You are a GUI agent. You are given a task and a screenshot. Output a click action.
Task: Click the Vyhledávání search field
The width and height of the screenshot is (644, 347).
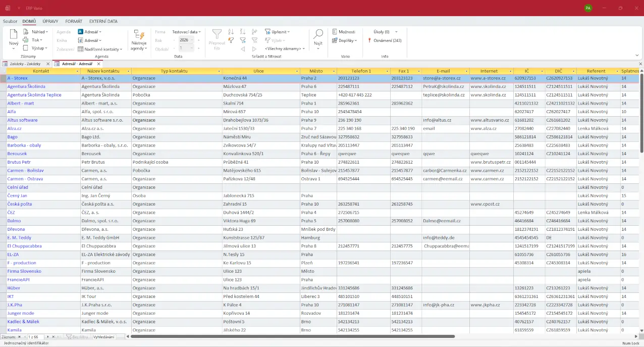point(103,336)
